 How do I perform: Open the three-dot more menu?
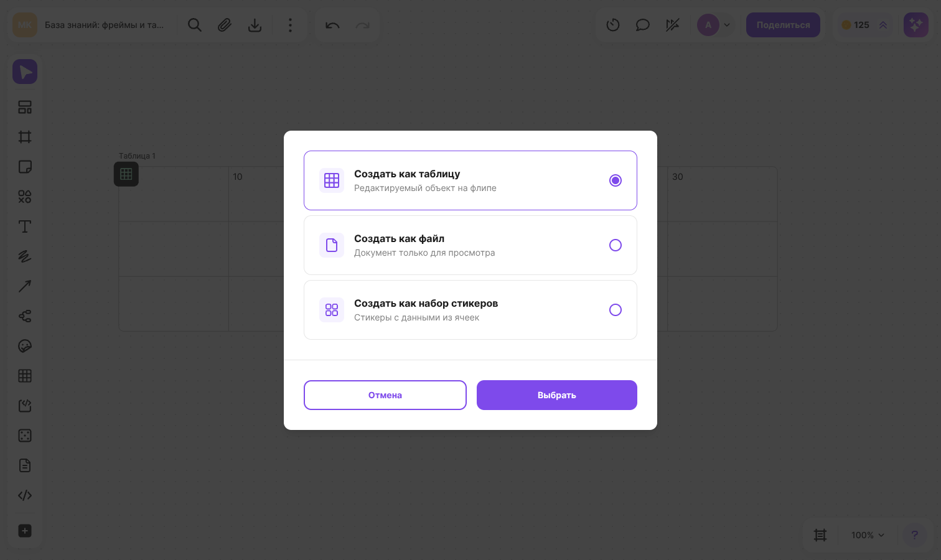(290, 25)
